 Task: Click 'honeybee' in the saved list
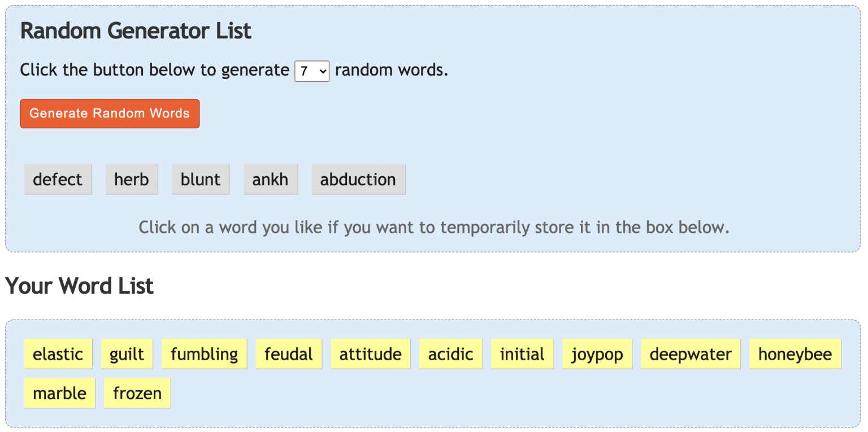795,354
